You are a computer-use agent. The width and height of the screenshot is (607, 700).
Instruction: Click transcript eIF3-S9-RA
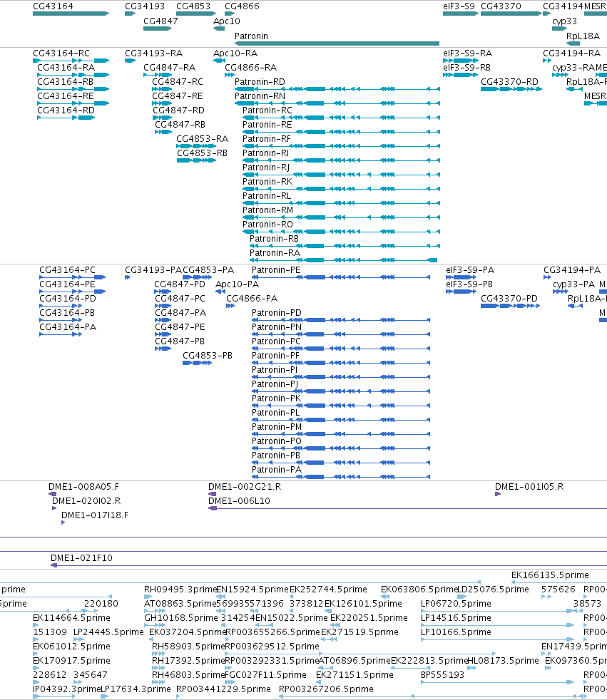461,61
